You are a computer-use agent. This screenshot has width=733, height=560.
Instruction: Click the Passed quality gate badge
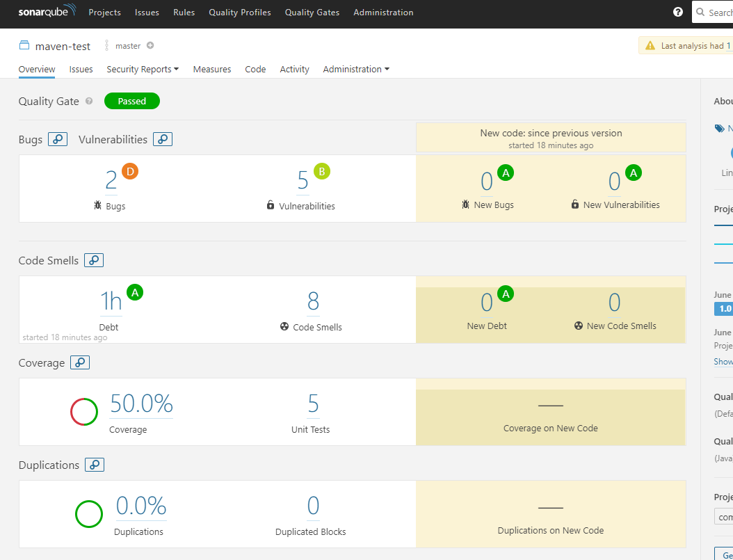click(131, 101)
